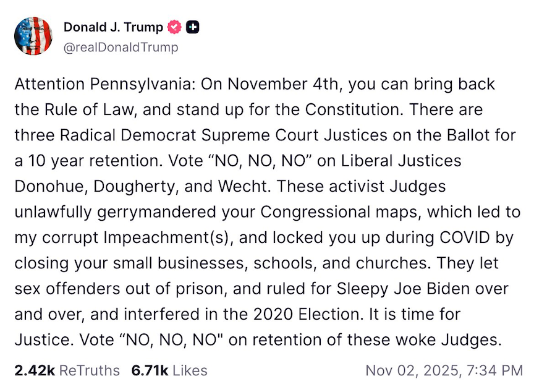Click the verification seal beside the name

point(173,27)
